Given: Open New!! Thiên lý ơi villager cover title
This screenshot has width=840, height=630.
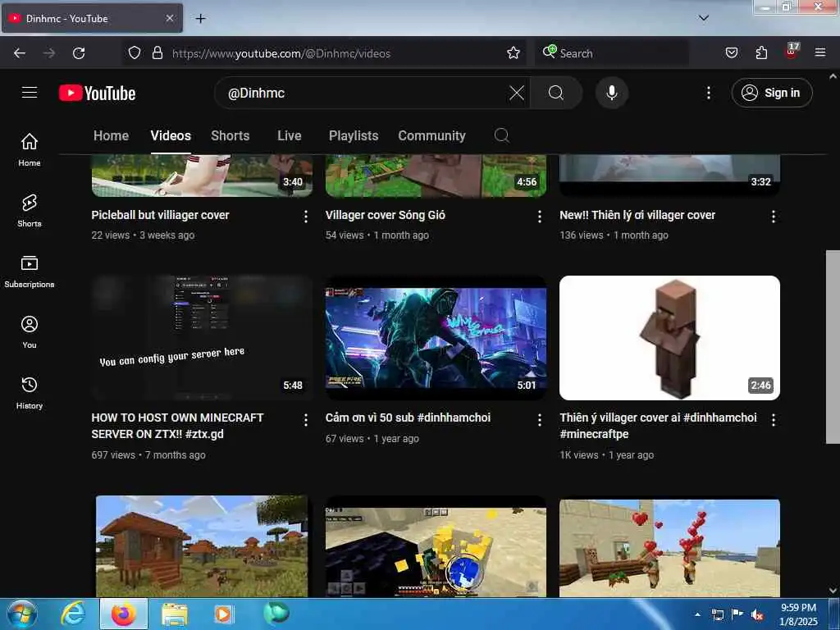Looking at the screenshot, I should tap(637, 215).
